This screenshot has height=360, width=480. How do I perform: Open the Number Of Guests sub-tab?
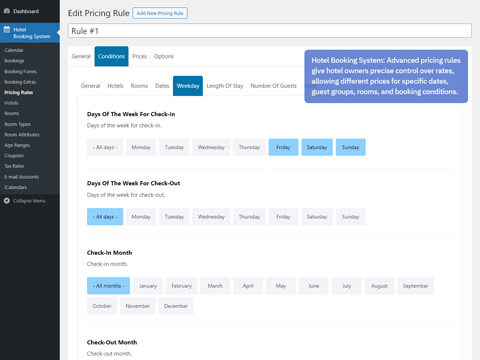pyautogui.click(x=273, y=86)
